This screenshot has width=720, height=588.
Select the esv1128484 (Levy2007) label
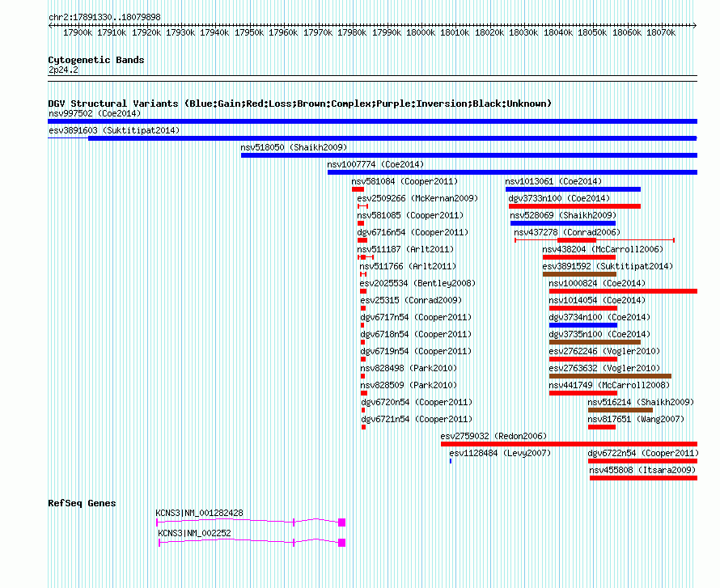point(500,453)
